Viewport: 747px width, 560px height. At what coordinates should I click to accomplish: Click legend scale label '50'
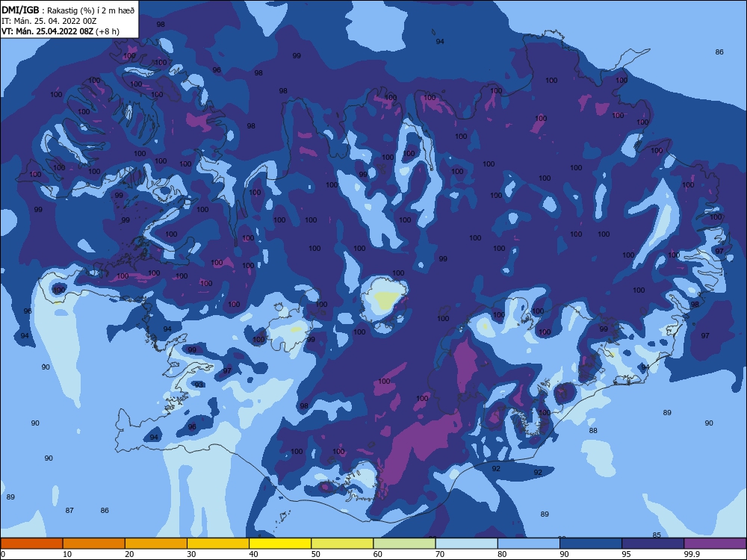point(316,554)
